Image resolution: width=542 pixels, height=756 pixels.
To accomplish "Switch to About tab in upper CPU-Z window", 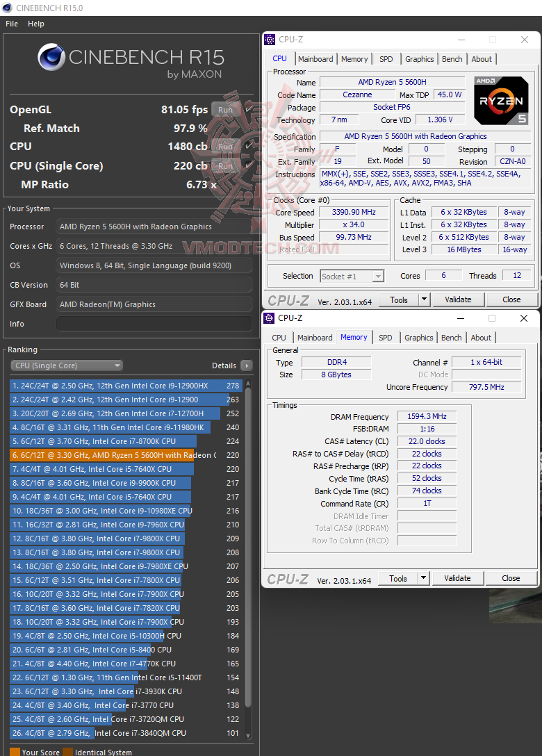I will (482, 59).
